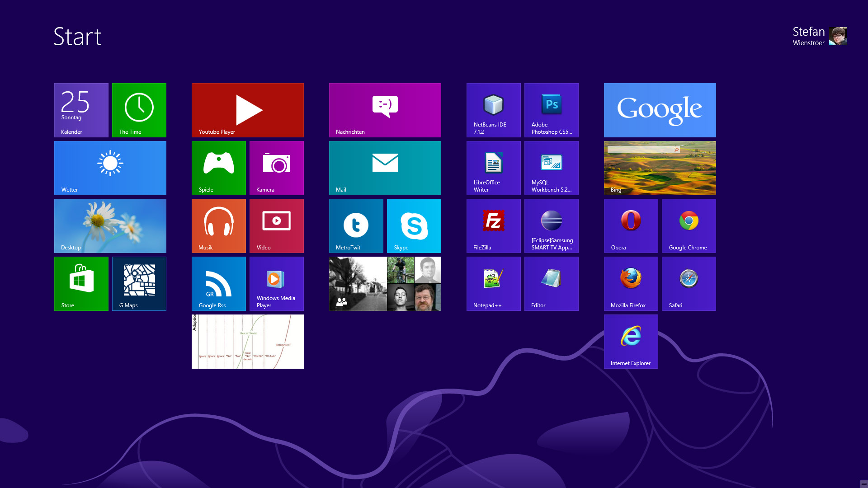Launch the Store tile
Image resolution: width=868 pixels, height=488 pixels.
[x=81, y=284]
